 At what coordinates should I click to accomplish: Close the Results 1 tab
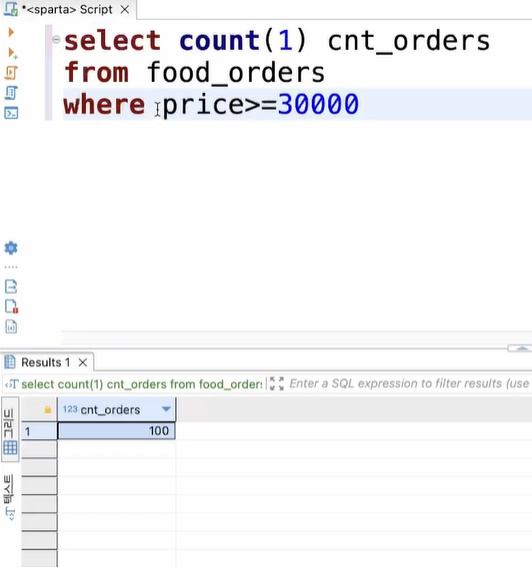(x=83, y=362)
